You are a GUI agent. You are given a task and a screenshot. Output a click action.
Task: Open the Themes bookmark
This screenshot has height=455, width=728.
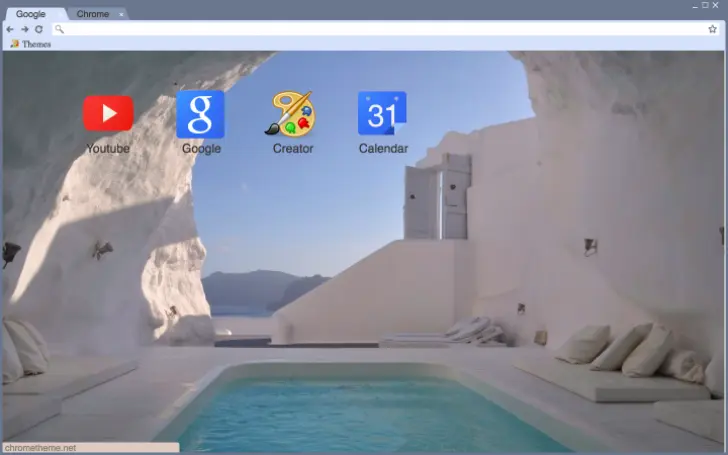coord(31,44)
